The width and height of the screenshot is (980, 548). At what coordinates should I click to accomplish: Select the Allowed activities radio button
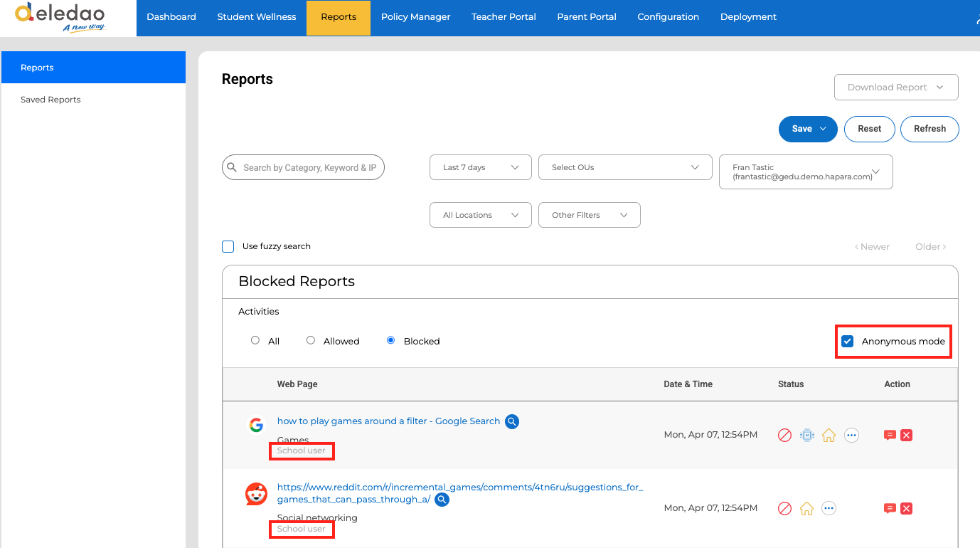point(311,341)
